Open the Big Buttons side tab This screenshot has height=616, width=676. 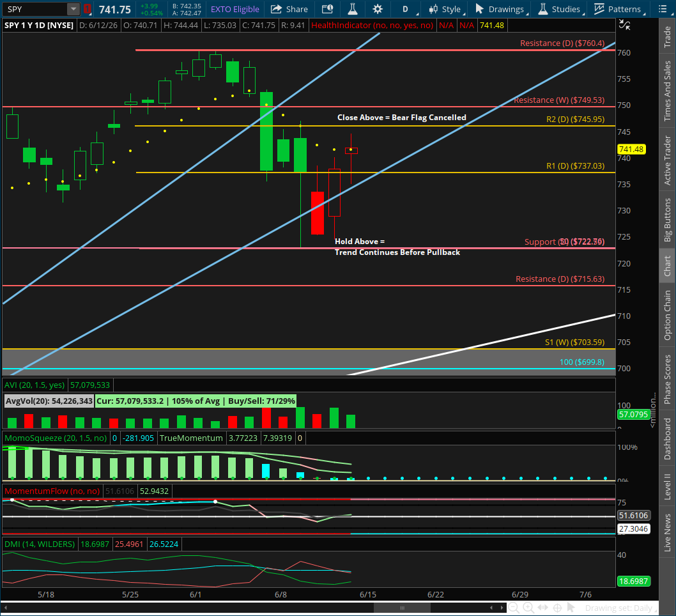pyautogui.click(x=668, y=220)
